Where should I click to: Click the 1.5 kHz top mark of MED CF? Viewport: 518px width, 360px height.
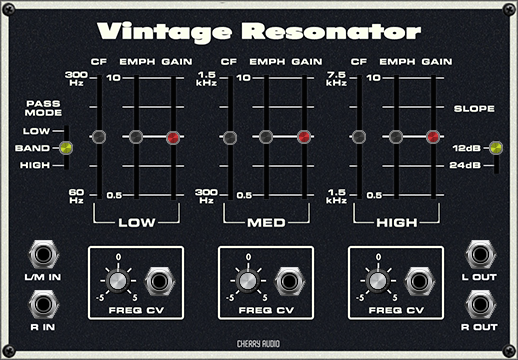click(207, 79)
